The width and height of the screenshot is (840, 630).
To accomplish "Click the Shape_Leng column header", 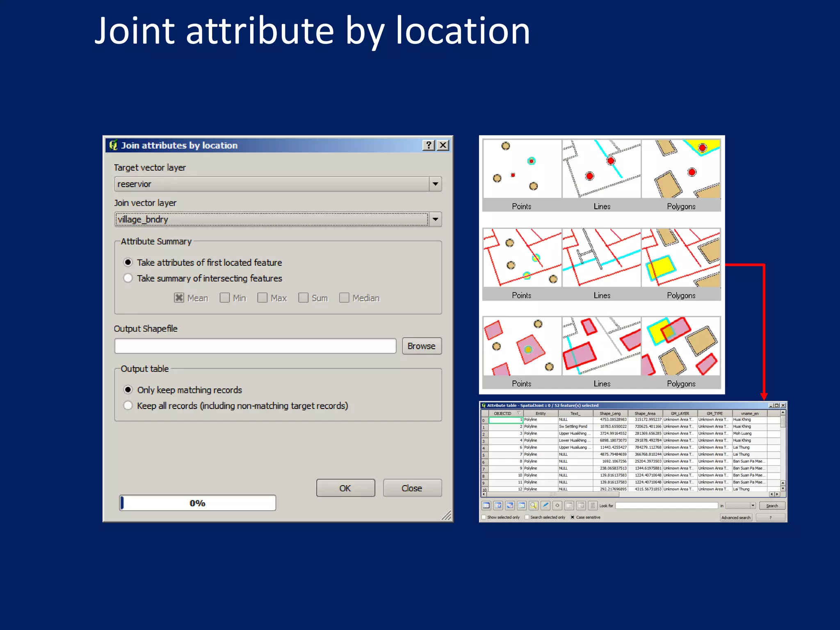I will click(x=610, y=413).
